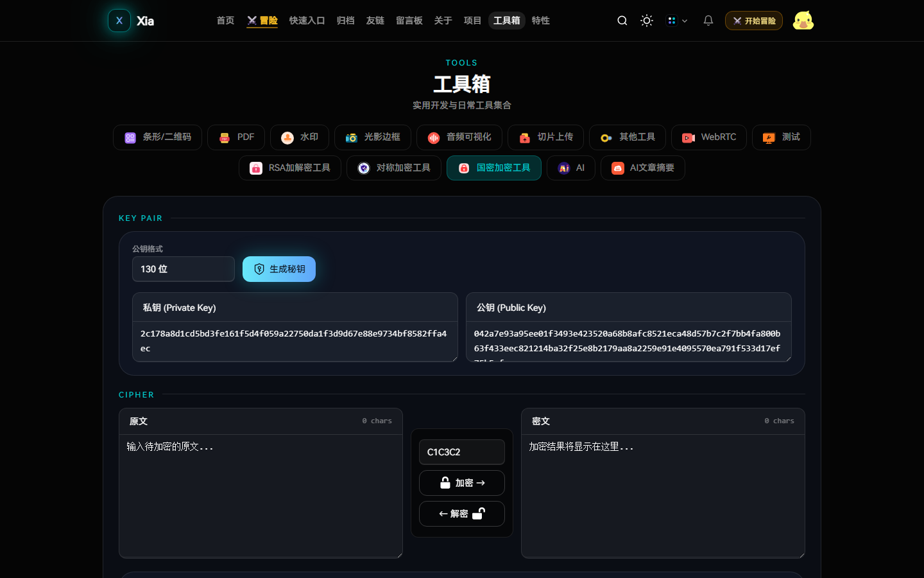Click the 私钥 (Private Key) header label

[x=180, y=308]
